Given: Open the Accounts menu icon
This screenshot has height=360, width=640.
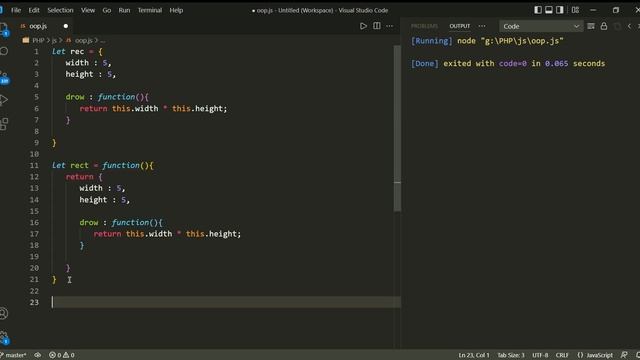Looking at the screenshot, I should point(4,313).
